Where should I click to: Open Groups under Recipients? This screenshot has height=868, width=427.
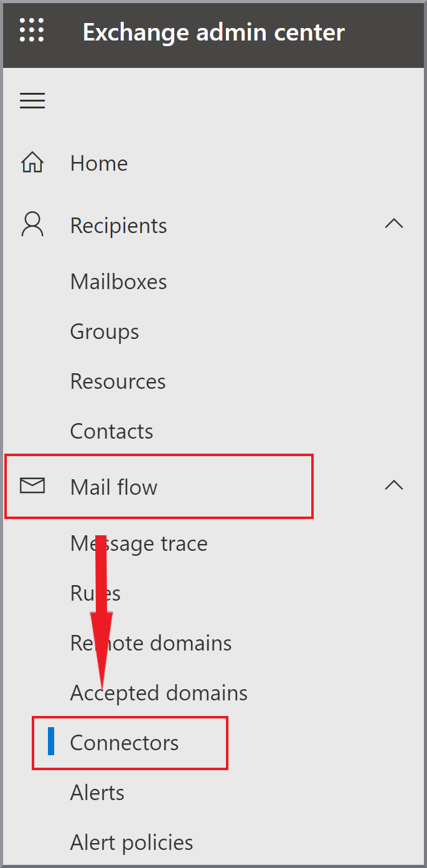[105, 331]
